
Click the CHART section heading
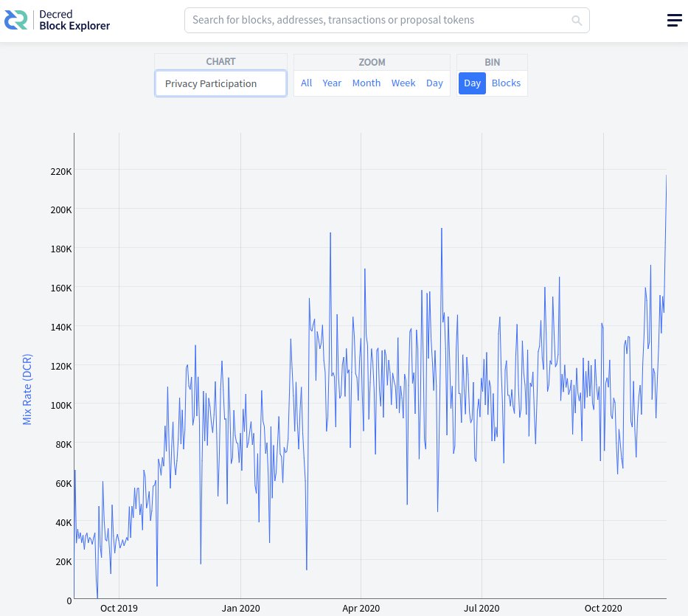[x=220, y=61]
